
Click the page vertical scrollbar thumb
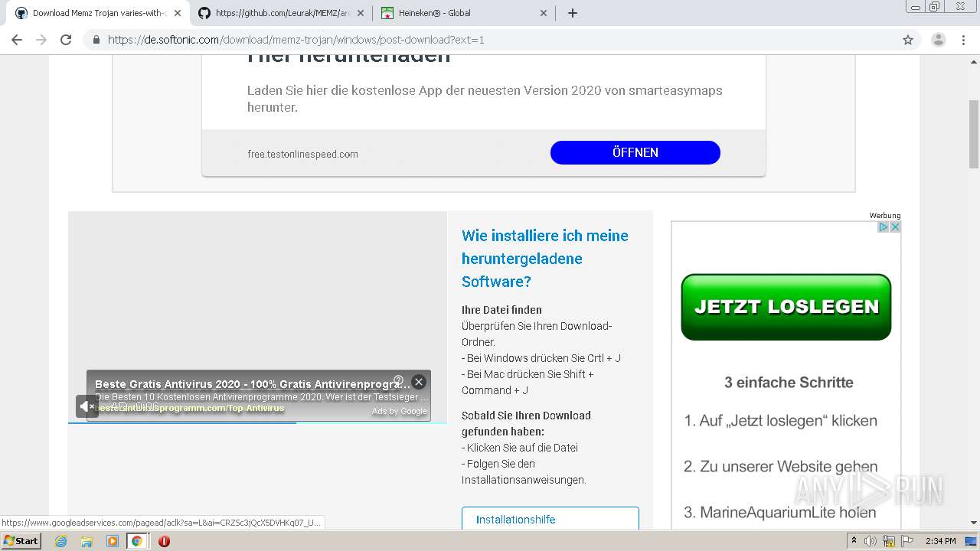click(974, 134)
